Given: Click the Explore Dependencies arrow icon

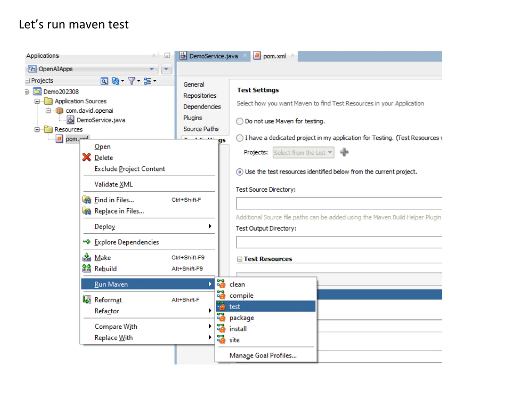Looking at the screenshot, I should click(x=87, y=242).
